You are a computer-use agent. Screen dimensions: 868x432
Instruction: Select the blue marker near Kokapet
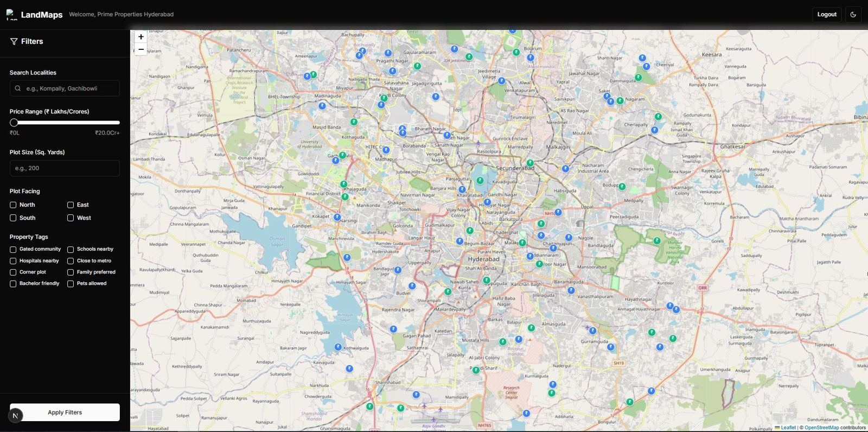tap(337, 217)
